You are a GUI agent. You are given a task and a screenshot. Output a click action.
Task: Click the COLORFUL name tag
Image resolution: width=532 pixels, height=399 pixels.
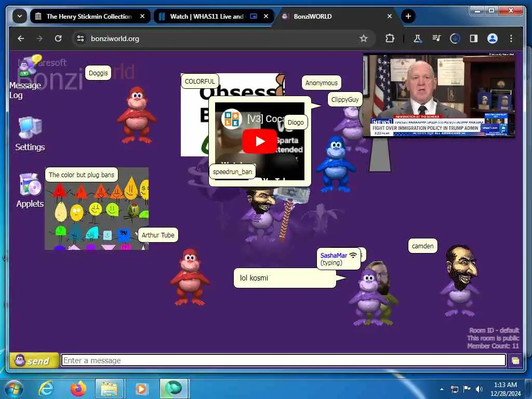[200, 82]
